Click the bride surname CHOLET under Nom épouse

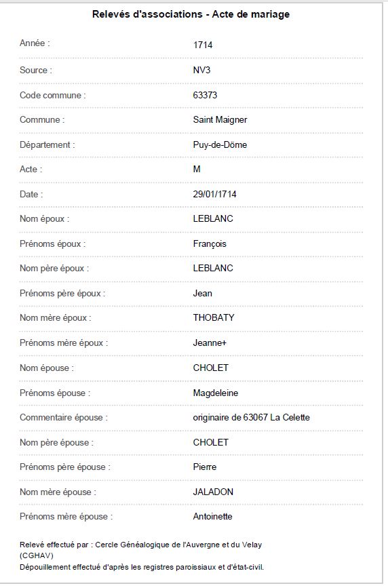pos(210,368)
